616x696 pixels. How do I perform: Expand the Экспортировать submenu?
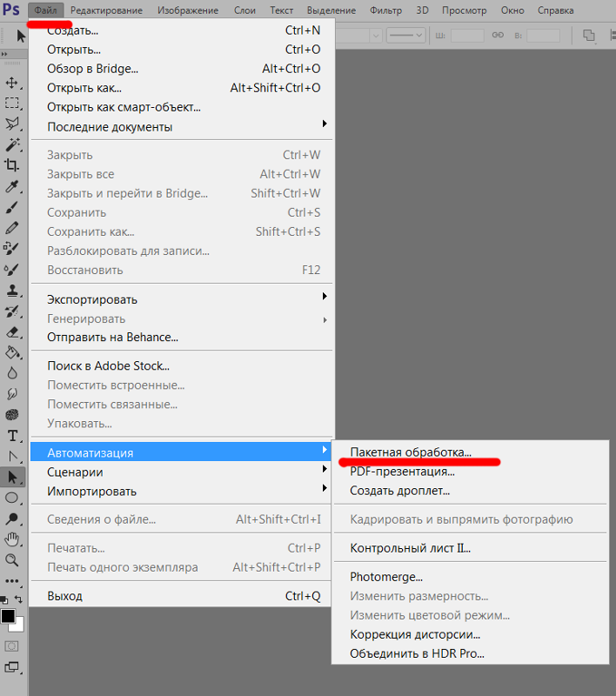point(182,299)
